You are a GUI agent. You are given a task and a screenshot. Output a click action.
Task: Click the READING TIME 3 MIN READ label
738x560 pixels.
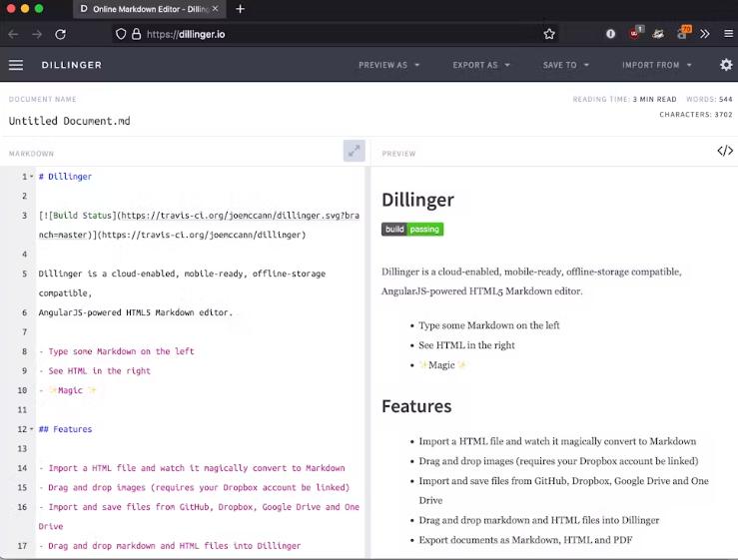coord(624,99)
